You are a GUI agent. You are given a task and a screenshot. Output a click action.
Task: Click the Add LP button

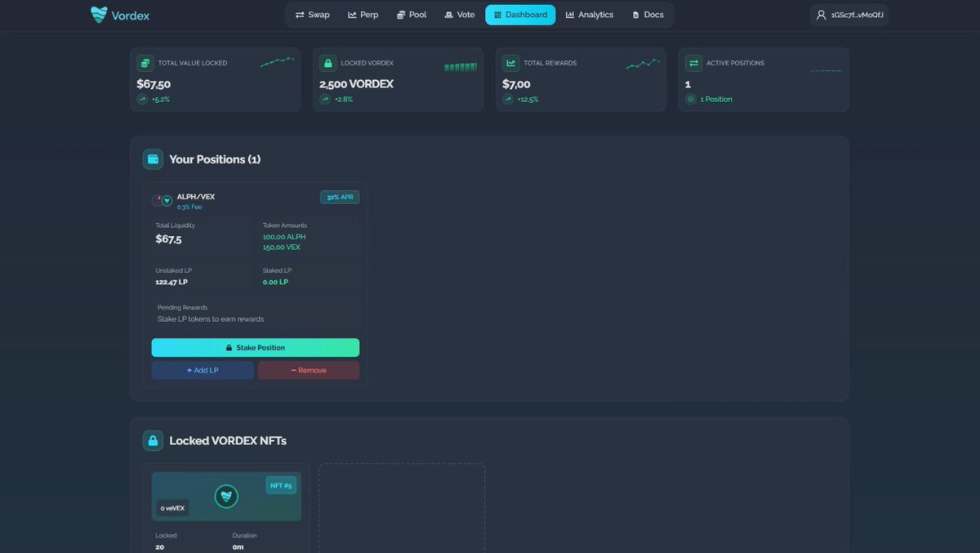pos(203,370)
